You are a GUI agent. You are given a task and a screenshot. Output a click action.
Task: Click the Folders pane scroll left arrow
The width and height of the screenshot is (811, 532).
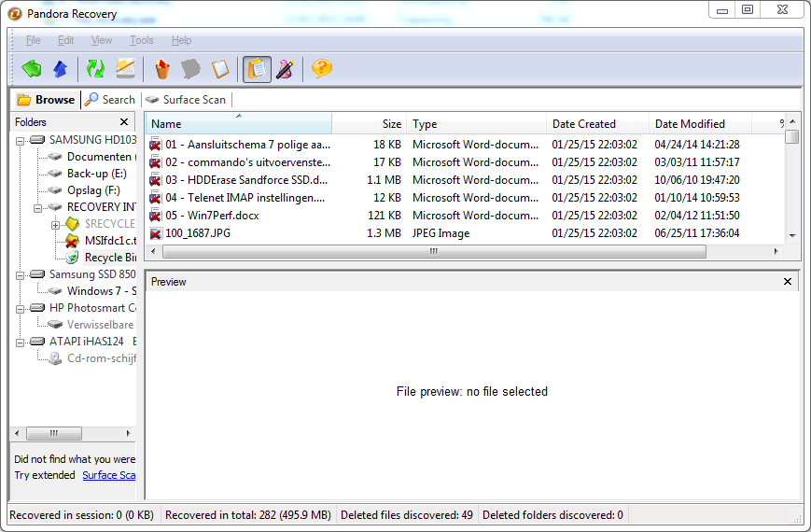click(17, 433)
